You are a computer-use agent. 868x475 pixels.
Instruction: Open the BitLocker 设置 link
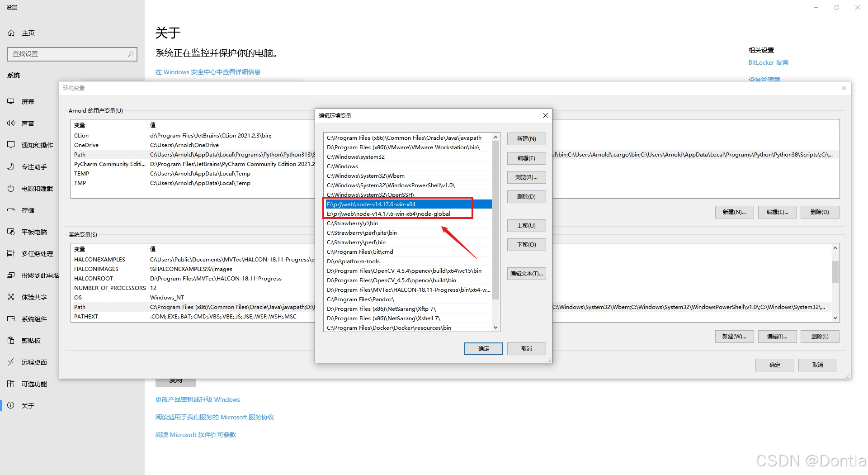coord(768,62)
